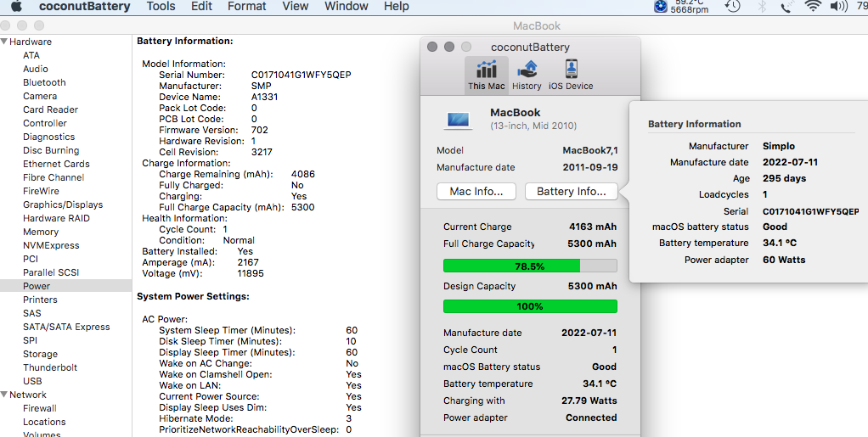Select Graphics/Displays in the sidebar
The height and width of the screenshot is (437, 868).
click(x=63, y=204)
